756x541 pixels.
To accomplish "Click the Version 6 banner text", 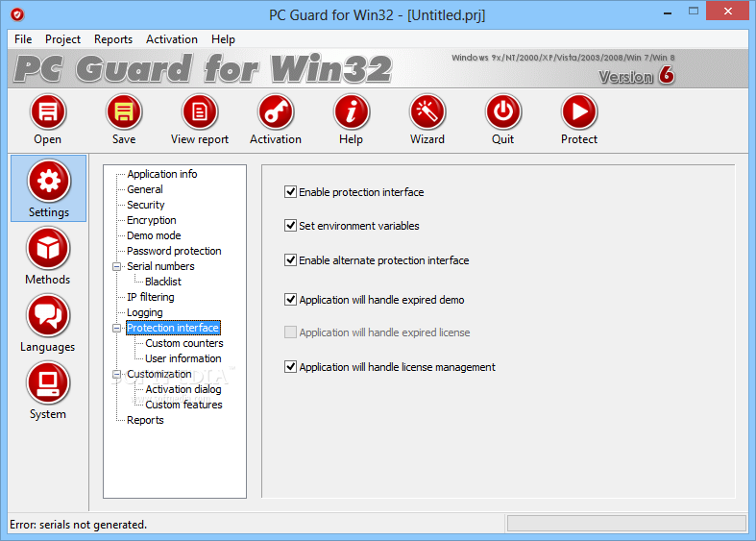I will 637,76.
